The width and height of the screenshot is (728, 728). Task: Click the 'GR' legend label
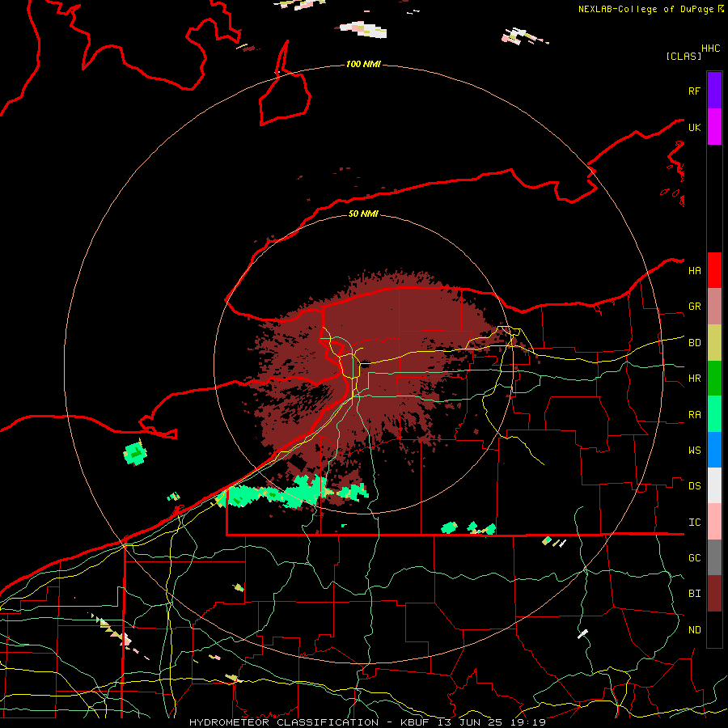click(x=694, y=307)
